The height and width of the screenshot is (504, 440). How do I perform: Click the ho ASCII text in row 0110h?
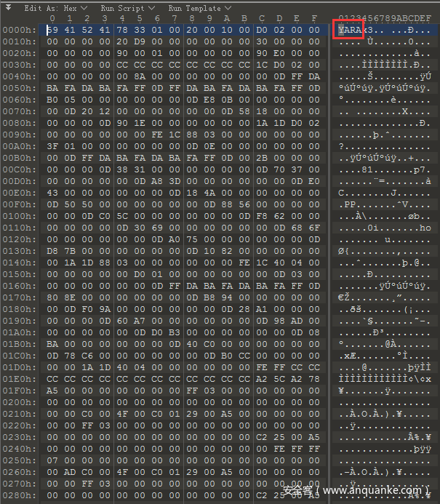tap(425, 228)
